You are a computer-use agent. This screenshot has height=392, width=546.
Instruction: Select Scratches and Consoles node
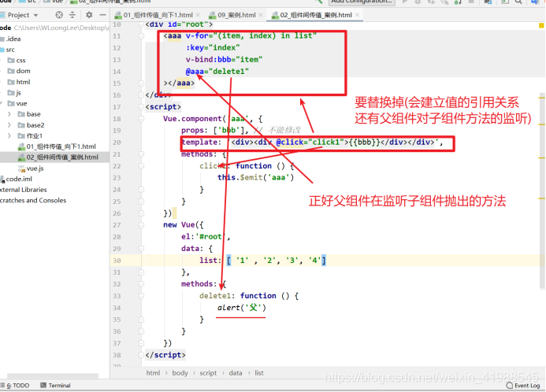coord(33,201)
